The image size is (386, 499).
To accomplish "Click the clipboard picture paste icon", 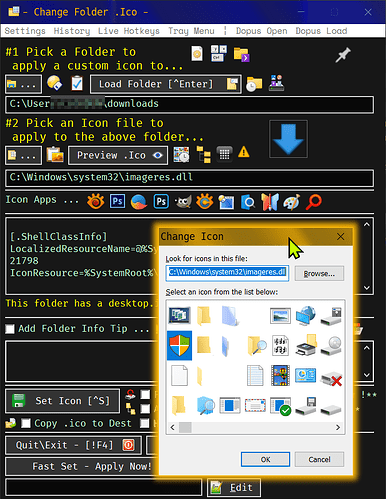I will [55, 155].
